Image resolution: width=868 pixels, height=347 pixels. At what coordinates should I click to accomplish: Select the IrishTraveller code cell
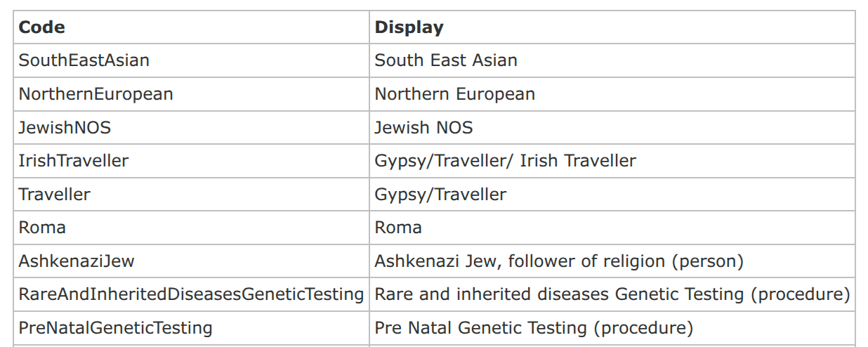[x=74, y=161]
